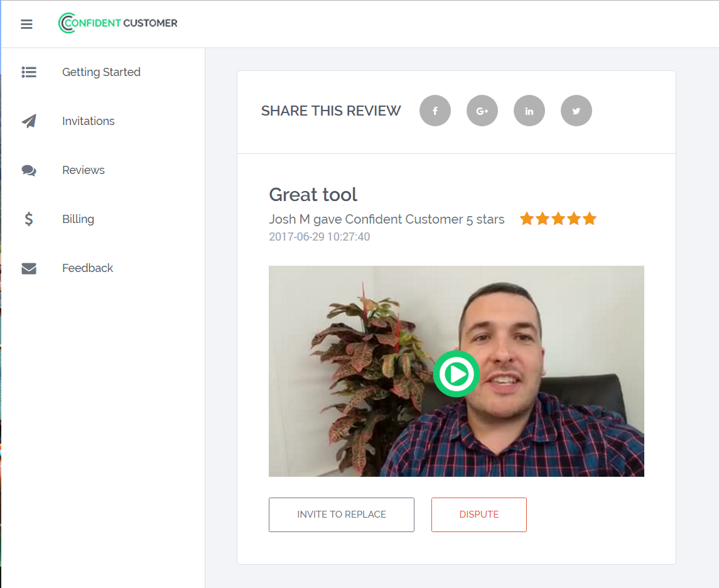Screen dimensions: 719x588
Task: Click the Billing dollar sign icon
Action: [x=29, y=219]
